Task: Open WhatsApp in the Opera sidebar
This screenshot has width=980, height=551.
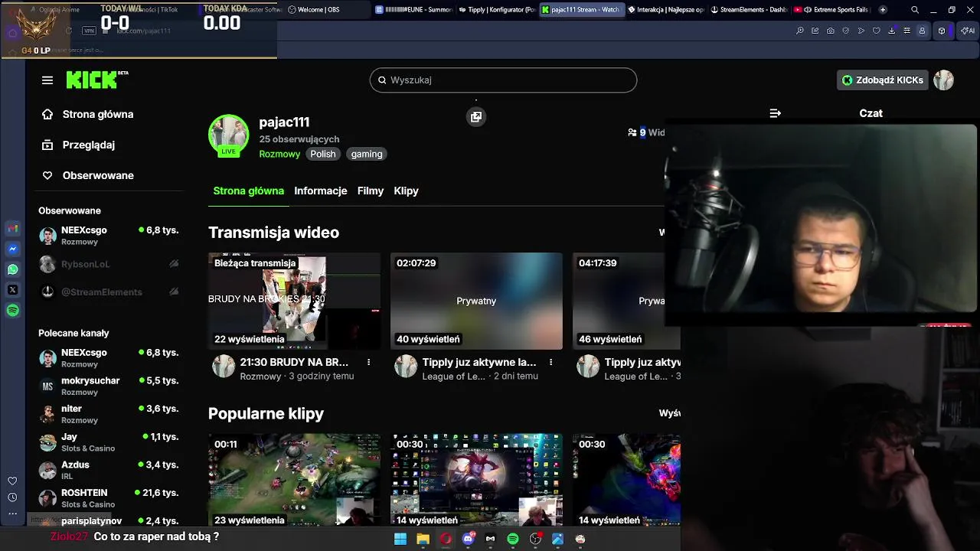Action: click(x=13, y=269)
